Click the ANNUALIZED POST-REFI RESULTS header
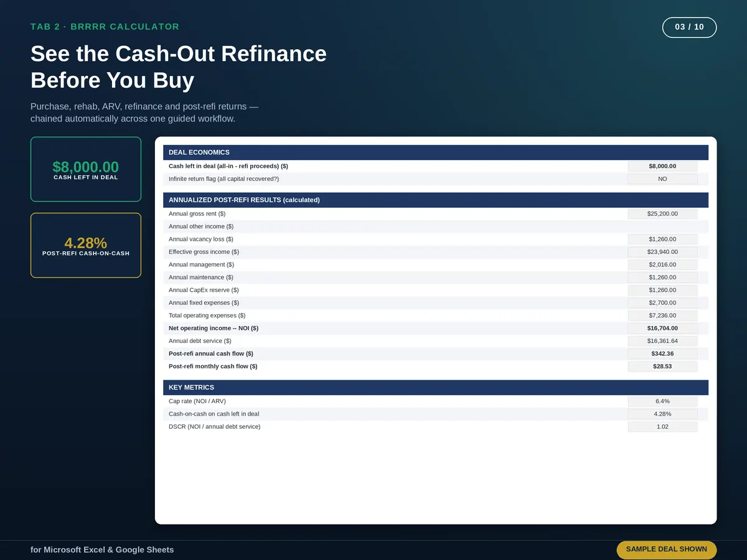This screenshot has height=560, width=747. pos(436,200)
